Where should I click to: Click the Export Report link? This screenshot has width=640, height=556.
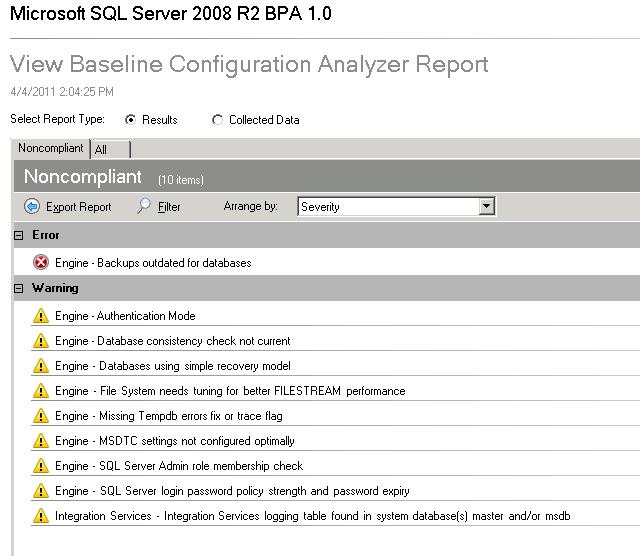[x=79, y=207]
